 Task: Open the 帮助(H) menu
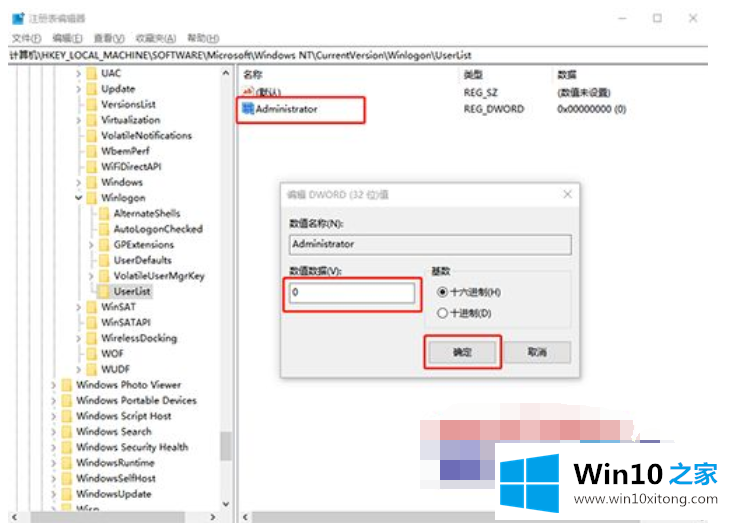(x=203, y=38)
